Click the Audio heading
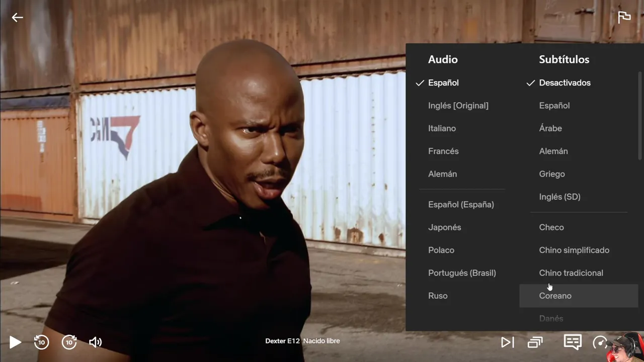Image resolution: width=644 pixels, height=362 pixels. tap(443, 59)
